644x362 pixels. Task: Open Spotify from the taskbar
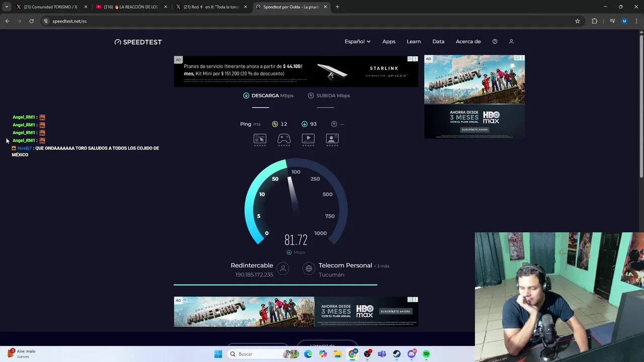coord(427,354)
